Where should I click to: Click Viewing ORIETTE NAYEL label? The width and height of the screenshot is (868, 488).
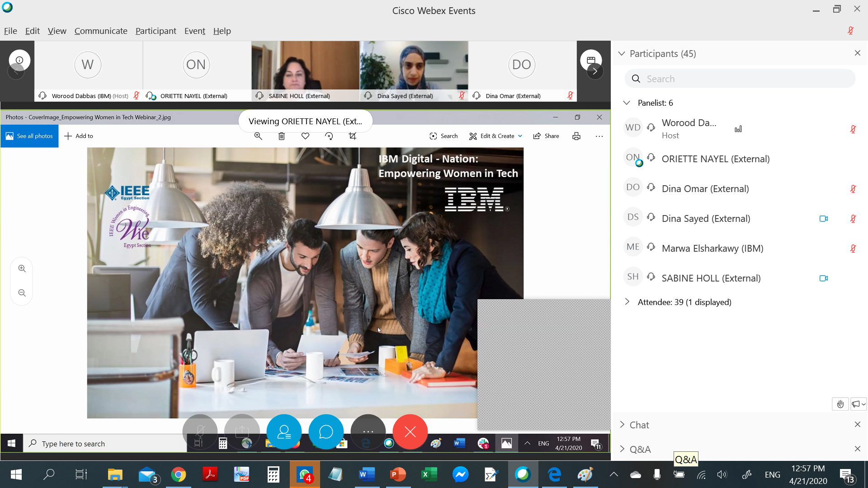point(306,121)
